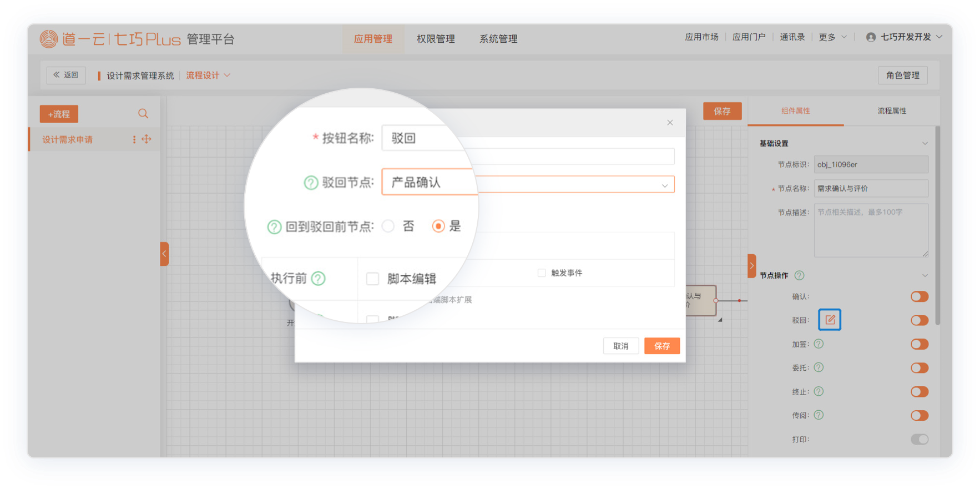
Task: Toggle the 加签 switch
Action: [x=919, y=344]
